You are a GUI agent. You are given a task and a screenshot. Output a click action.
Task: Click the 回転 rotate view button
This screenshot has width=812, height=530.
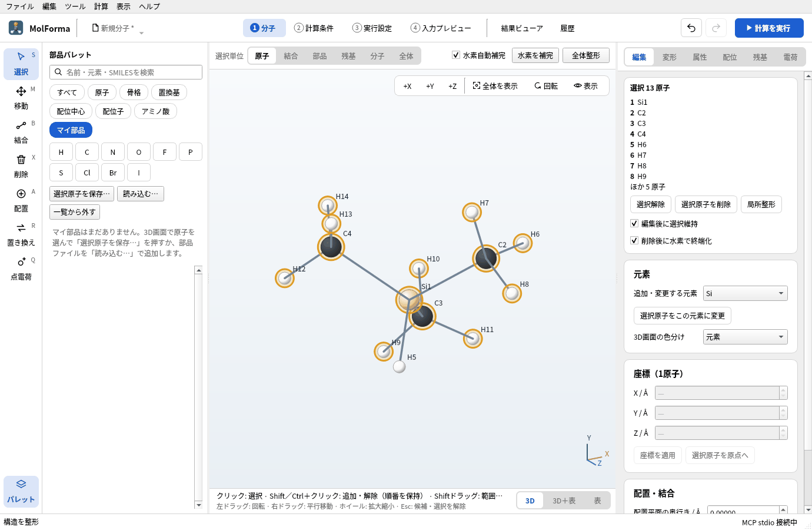[546, 86]
